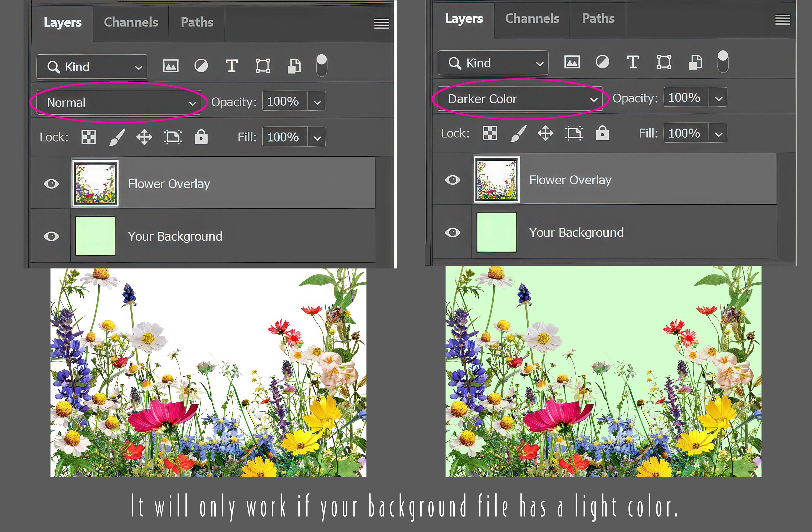Switch to the Paths tab
The image size is (812, 532).
(x=197, y=22)
